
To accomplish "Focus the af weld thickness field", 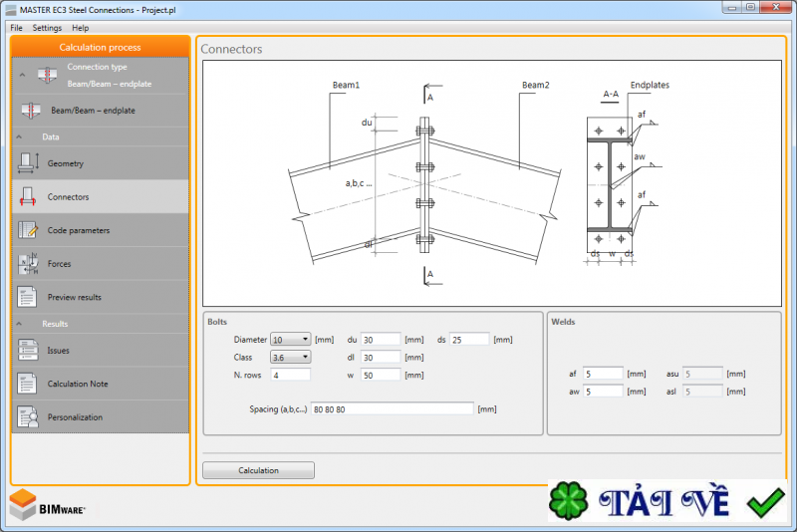I will (603, 374).
